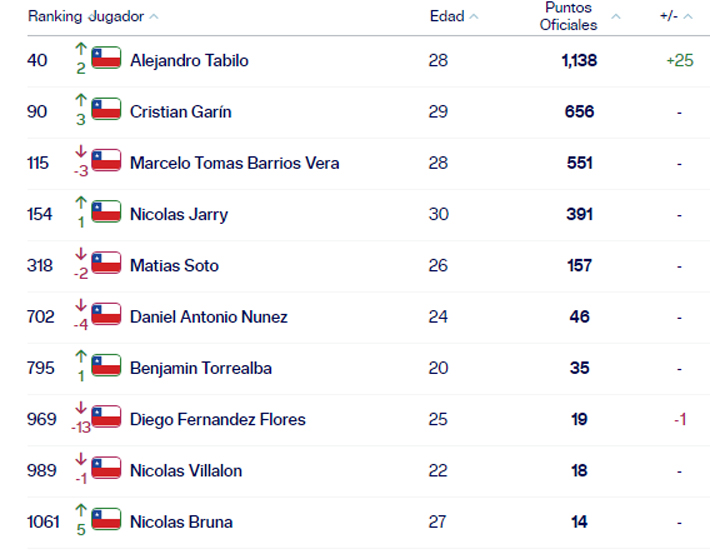
Task: Open Cristian Garín's player profile
Action: click(x=180, y=112)
